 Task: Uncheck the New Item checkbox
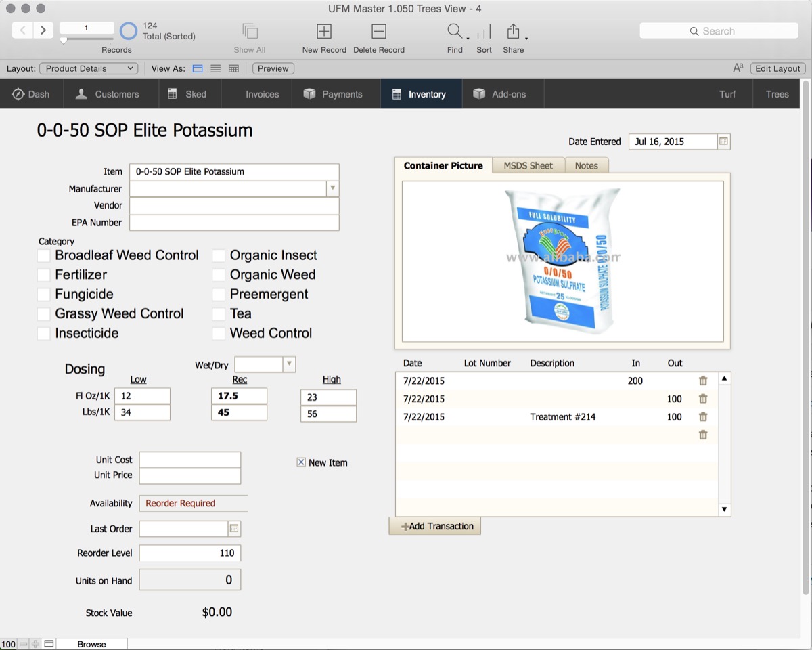tap(301, 462)
